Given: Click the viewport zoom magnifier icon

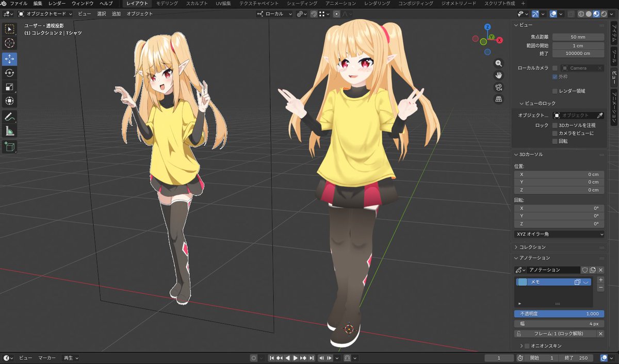Looking at the screenshot, I should pyautogui.click(x=499, y=63).
